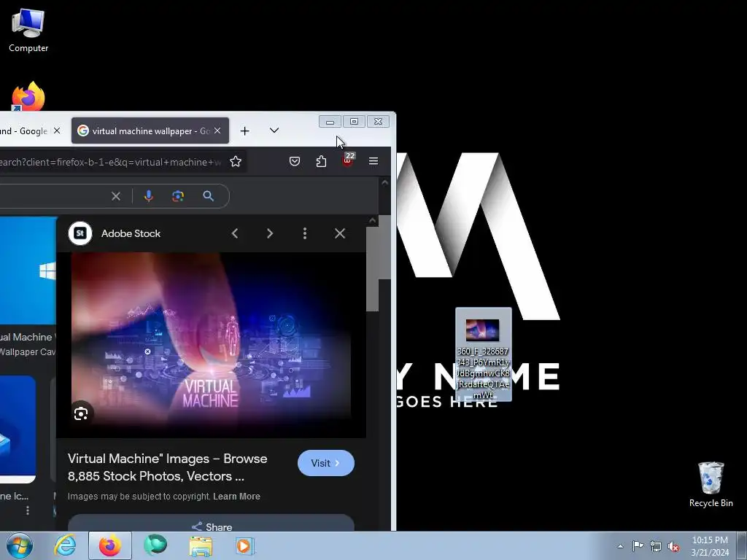Launch Windows Media Player from the taskbar
This screenshot has height=560, width=747.
coord(245,545)
